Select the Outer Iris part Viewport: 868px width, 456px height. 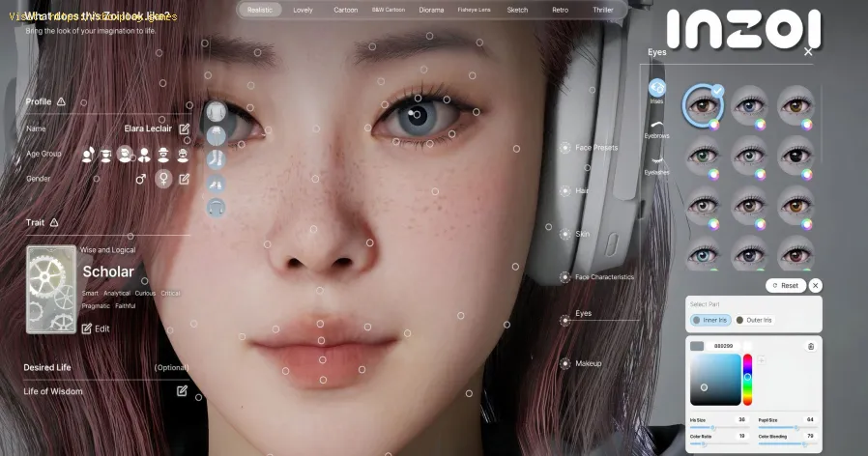pyautogui.click(x=754, y=320)
